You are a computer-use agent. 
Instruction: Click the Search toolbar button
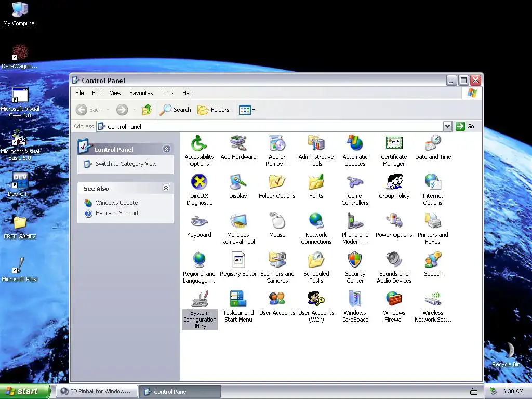(175, 110)
